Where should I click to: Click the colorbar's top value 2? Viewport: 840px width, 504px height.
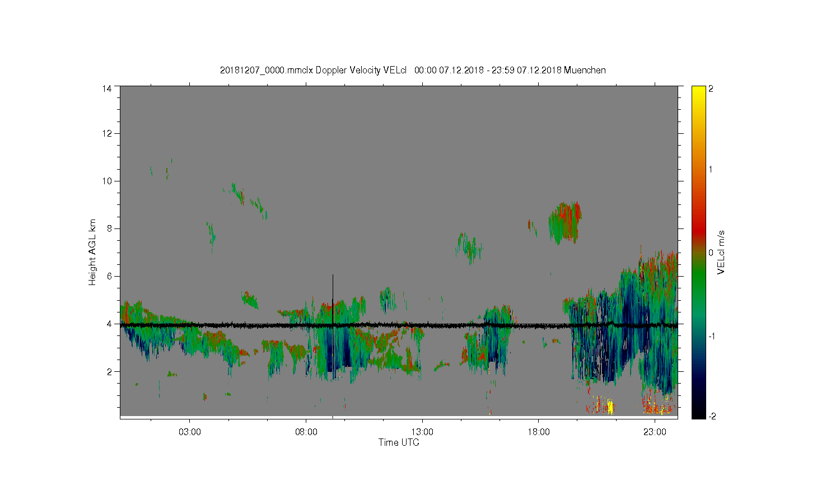coord(711,89)
